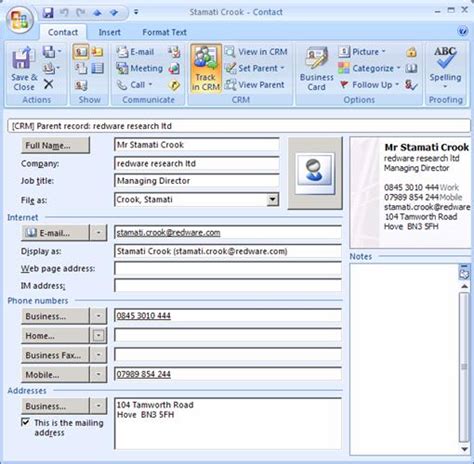The width and height of the screenshot is (474, 464).
Task: Click into the IM address field
Action: point(228,286)
